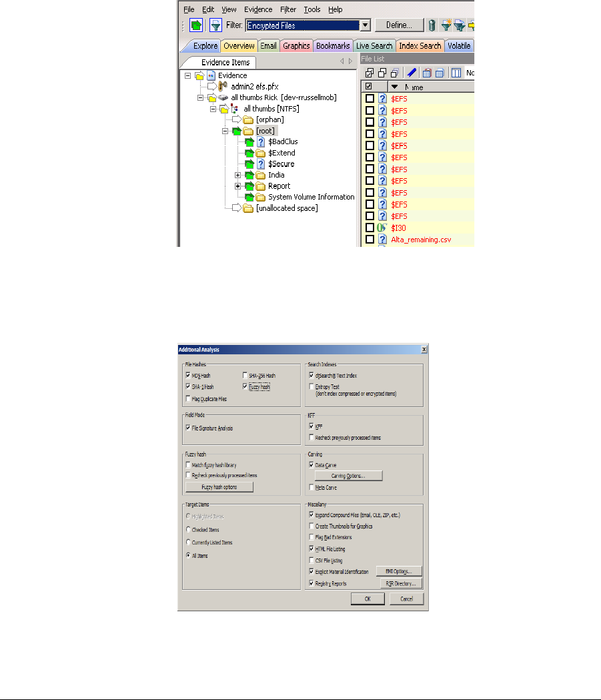Image resolution: width=601 pixels, height=700 pixels.
Task: Switch to the Overview tab
Action: pyautogui.click(x=239, y=45)
